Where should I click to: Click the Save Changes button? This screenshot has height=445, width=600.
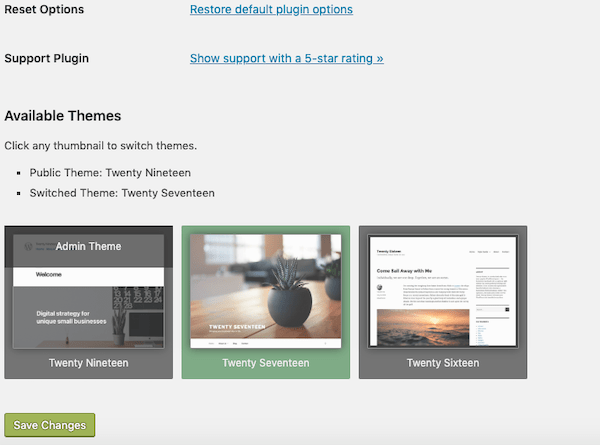tap(50, 425)
